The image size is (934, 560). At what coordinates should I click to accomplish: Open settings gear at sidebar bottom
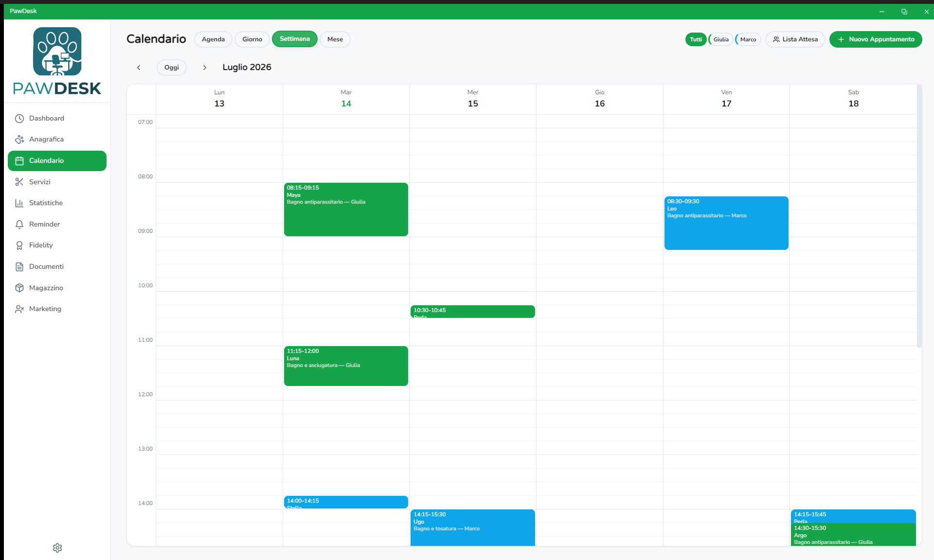click(57, 548)
